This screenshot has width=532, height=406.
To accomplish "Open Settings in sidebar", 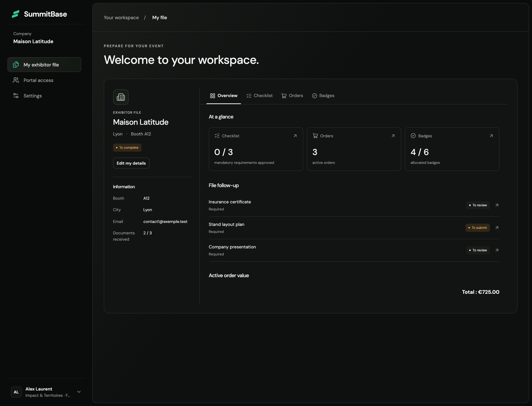I will 44,96.
